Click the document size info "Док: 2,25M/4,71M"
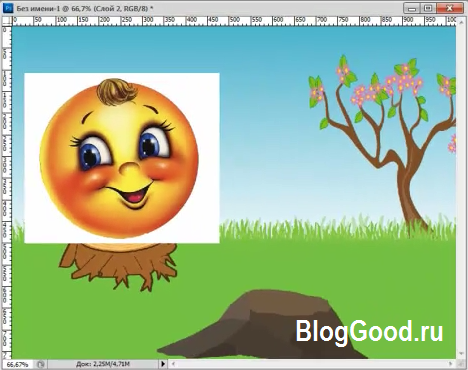 pos(103,364)
